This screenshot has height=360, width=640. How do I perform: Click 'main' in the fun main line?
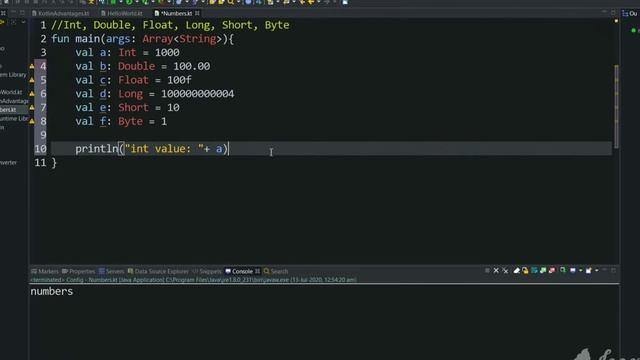(x=87, y=39)
